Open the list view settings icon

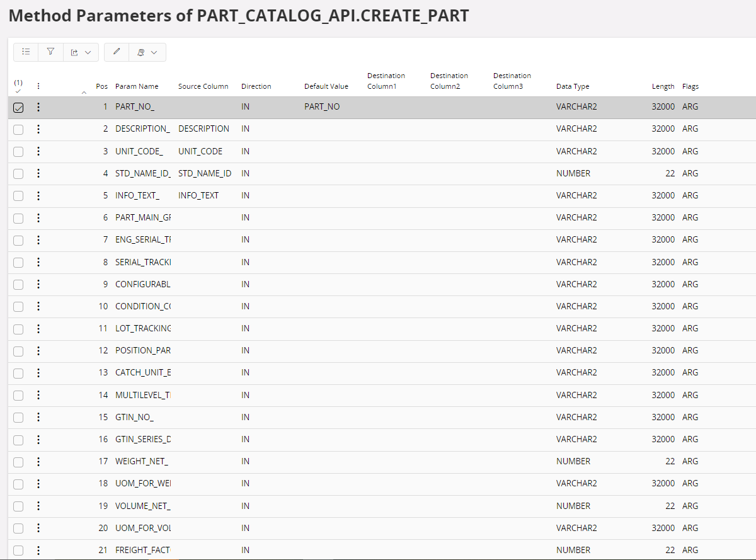pyautogui.click(x=26, y=52)
